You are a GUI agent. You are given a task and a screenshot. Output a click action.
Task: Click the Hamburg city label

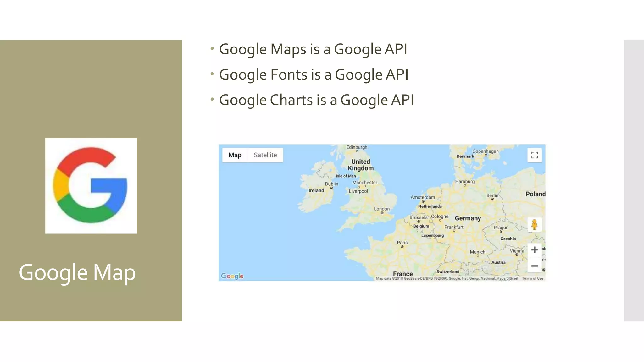click(x=465, y=181)
